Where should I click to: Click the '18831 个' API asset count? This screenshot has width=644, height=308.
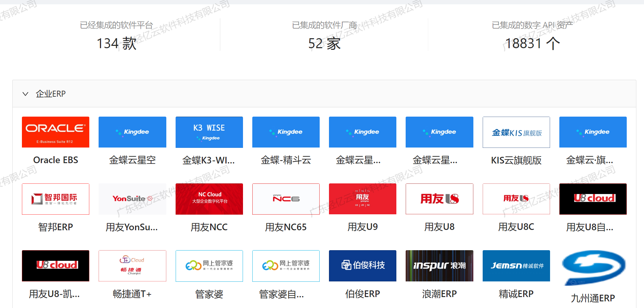tap(532, 44)
